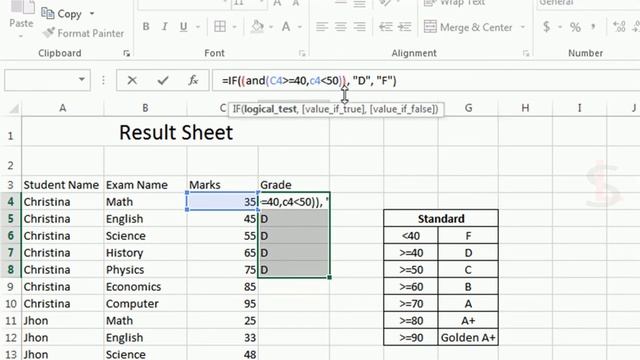
Task: Click the >=90 standard cell
Action: (411, 338)
